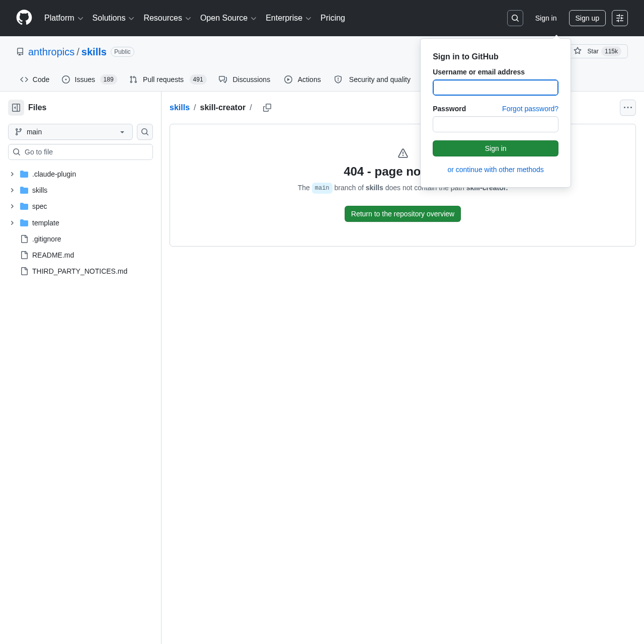Viewport: 644px width, 644px height.
Task: Click the file search magnifier icon
Action: pos(144,132)
